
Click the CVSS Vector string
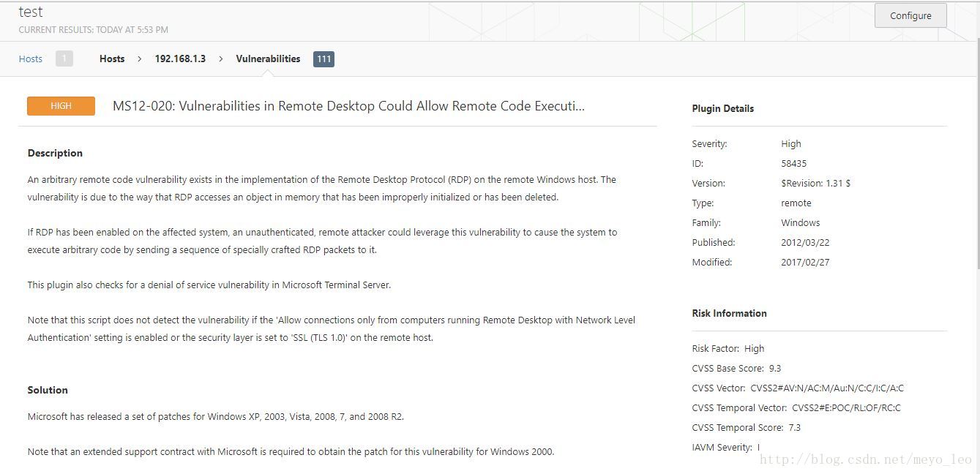click(827, 388)
